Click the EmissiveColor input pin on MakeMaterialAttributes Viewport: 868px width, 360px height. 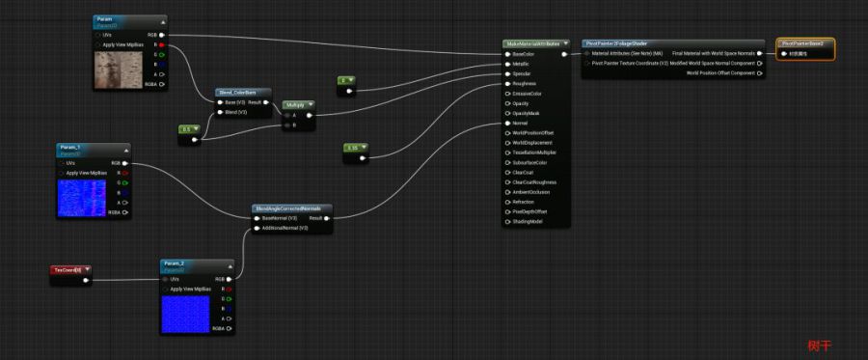point(507,94)
